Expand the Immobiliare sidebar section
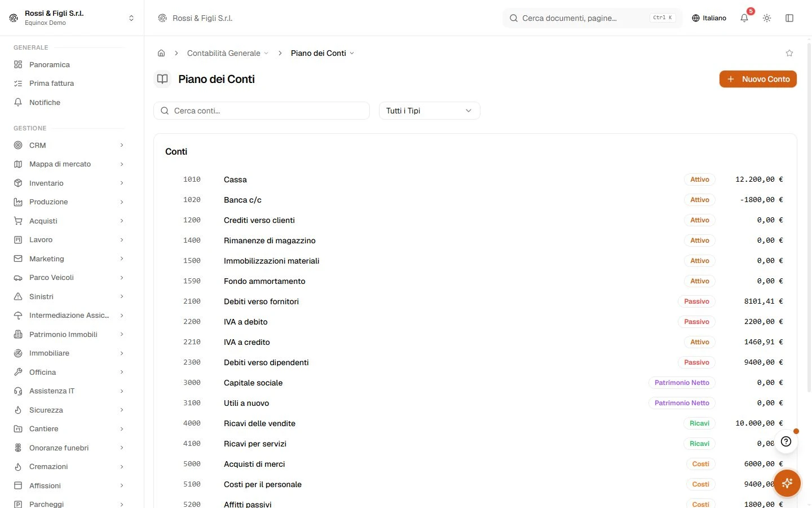Viewport: 812px width, 508px height. [x=69, y=353]
